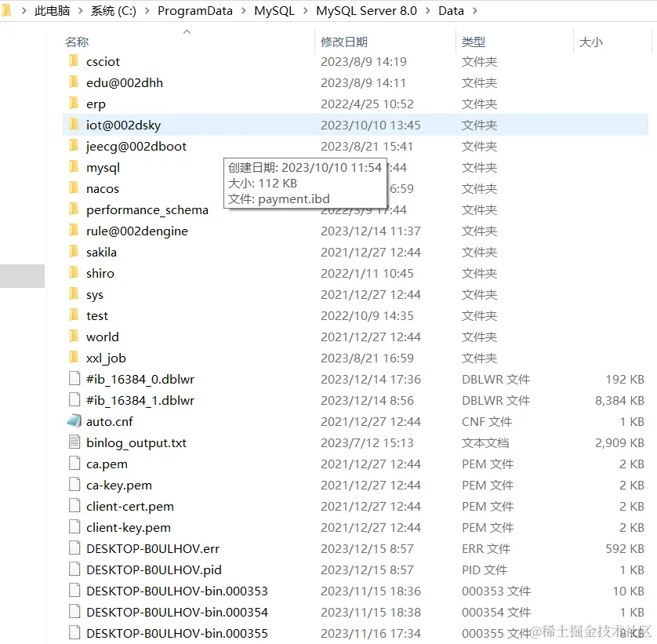
Task: Click the Data breadcrumb segment
Action: pyautogui.click(x=452, y=10)
